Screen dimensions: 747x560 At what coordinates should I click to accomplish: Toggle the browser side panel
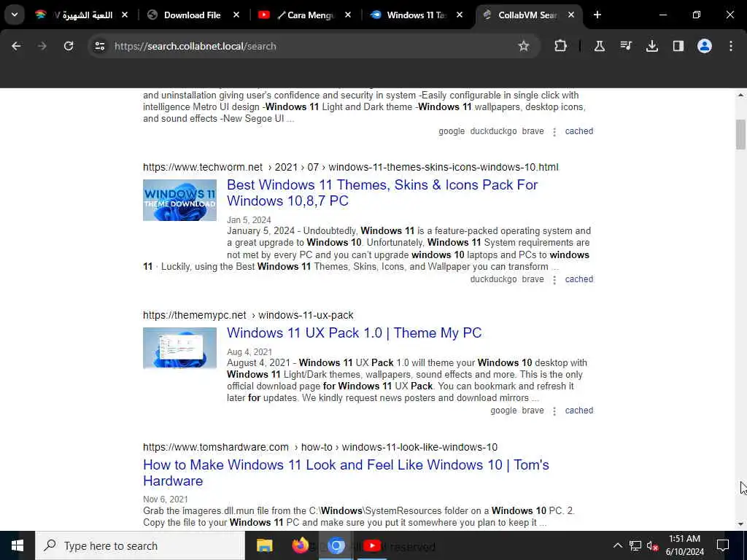tap(678, 46)
